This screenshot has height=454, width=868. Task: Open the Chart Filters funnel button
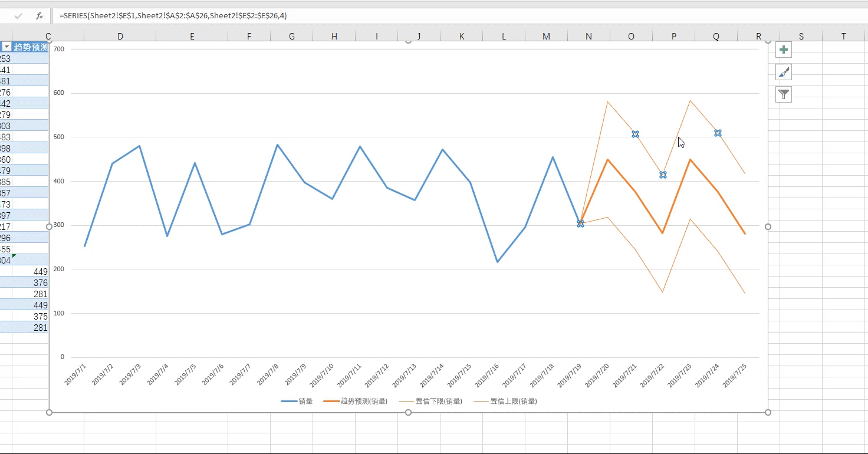(783, 94)
